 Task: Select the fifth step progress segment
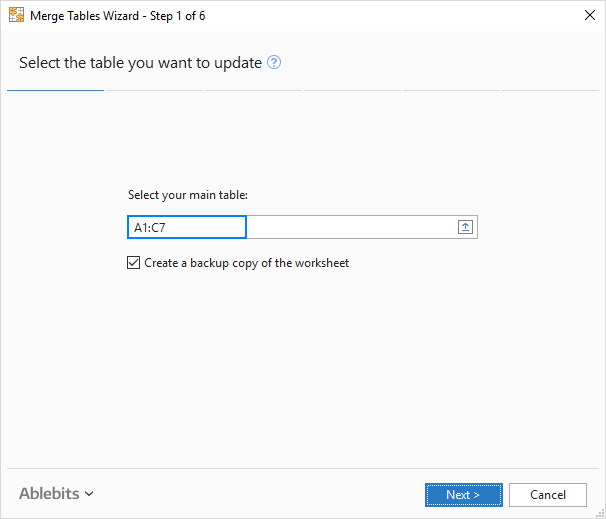[451, 90]
